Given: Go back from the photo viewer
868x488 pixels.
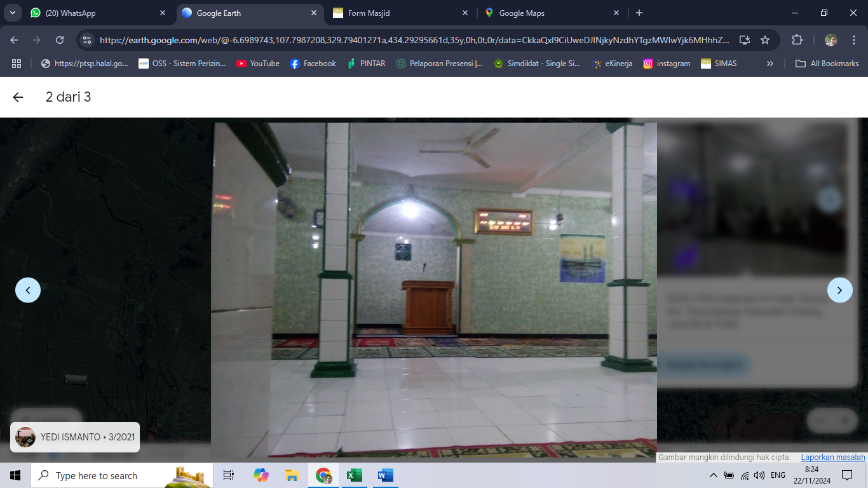Looking at the screenshot, I should 18,97.
